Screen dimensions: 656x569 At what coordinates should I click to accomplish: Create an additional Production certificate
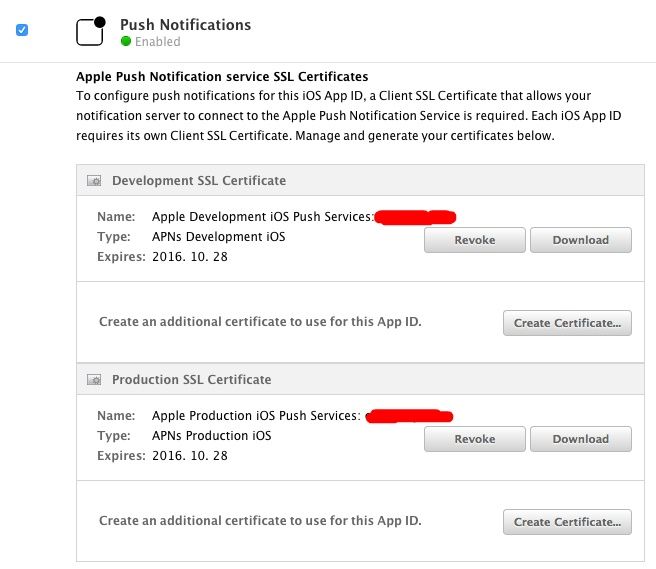[567, 522]
